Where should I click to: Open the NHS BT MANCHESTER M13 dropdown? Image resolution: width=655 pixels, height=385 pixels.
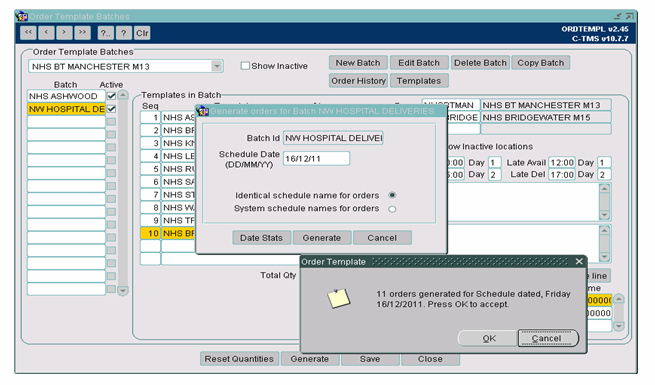click(x=217, y=66)
